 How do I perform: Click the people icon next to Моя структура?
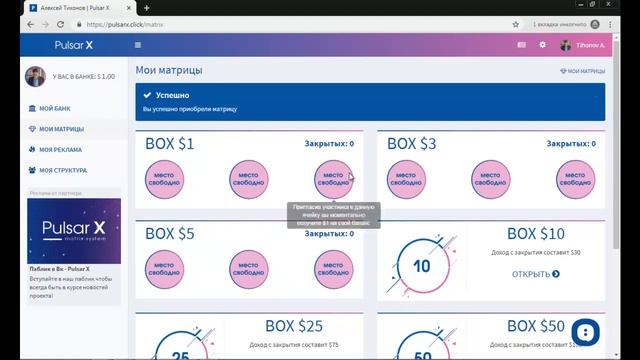pyautogui.click(x=32, y=170)
